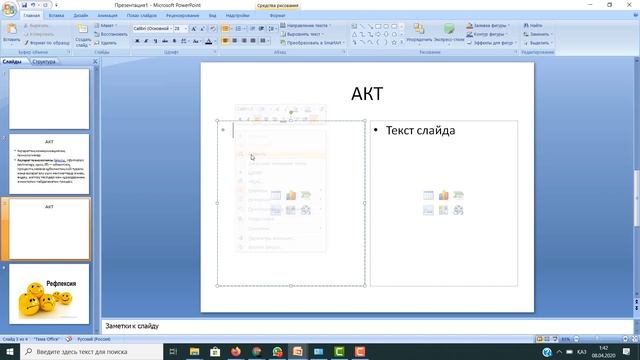Switch to the Вставка ribbon tab
The height and width of the screenshot is (360, 640).
[56, 16]
